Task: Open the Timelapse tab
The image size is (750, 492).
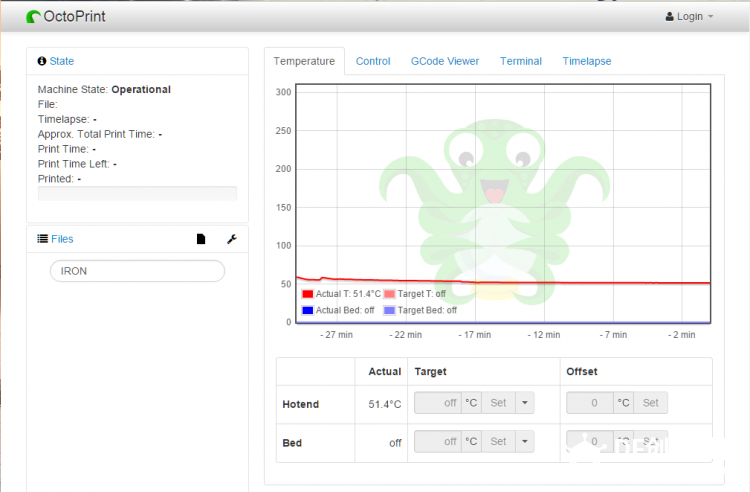Action: (x=586, y=61)
